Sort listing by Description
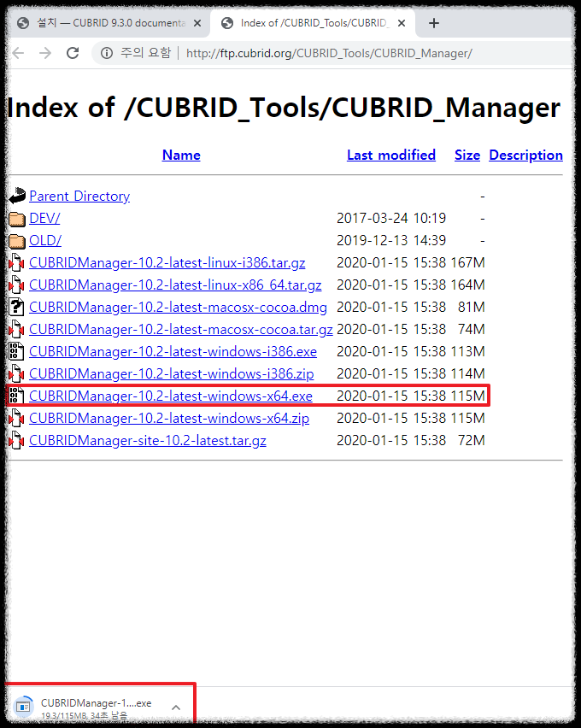Image resolution: width=581 pixels, height=728 pixels. (x=525, y=155)
